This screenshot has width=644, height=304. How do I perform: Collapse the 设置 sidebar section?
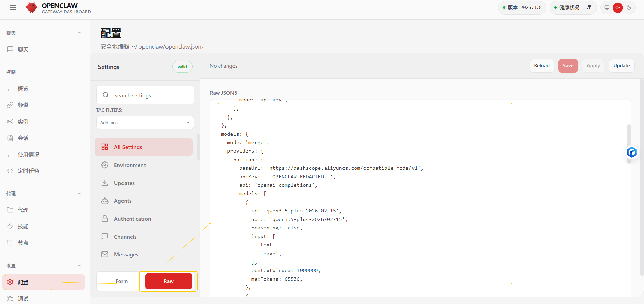point(79,265)
